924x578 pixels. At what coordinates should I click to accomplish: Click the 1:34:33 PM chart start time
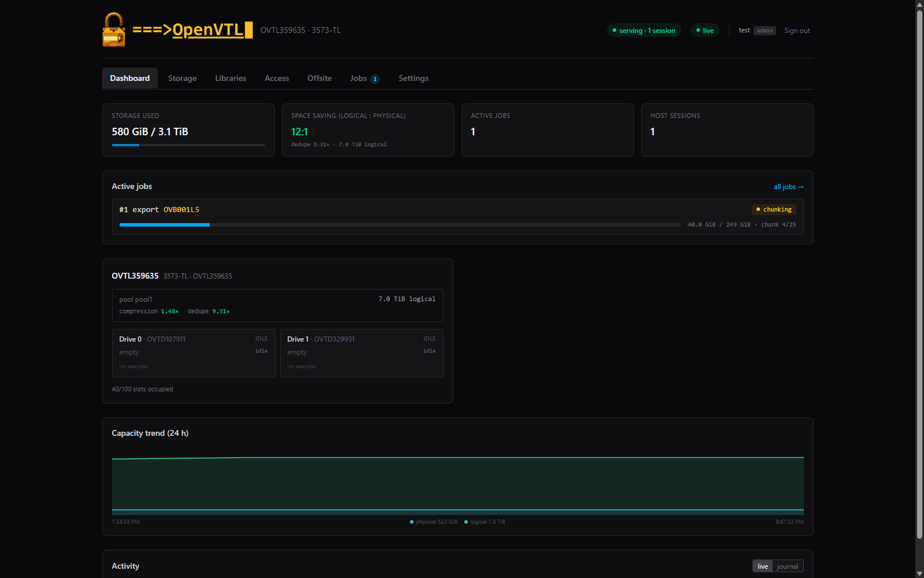coord(126,522)
